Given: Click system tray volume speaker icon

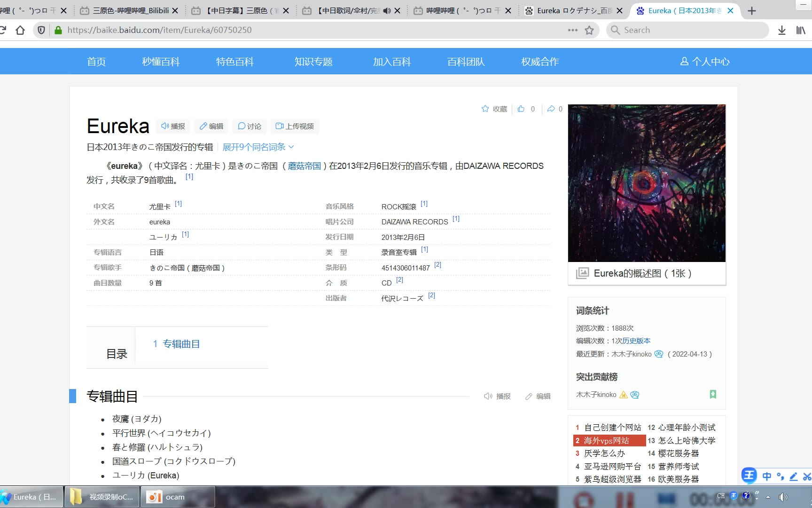Looking at the screenshot, I should 782,497.
